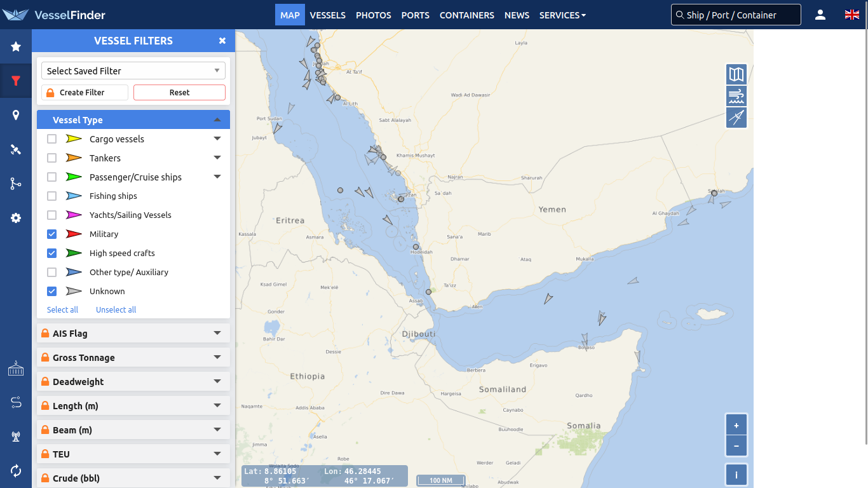This screenshot has height=488, width=868.
Task: Click the Unselect all link
Action: click(x=116, y=309)
